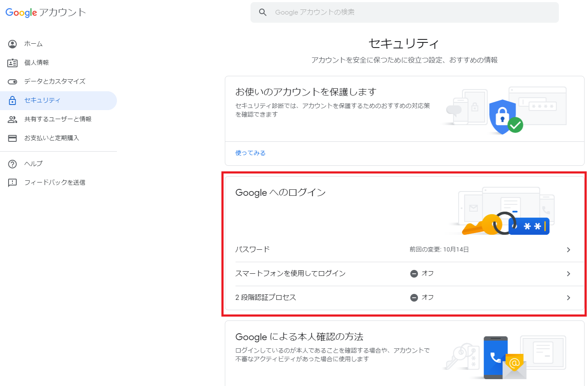Click the セキュリティ page title
The image size is (588, 386).
pyautogui.click(x=404, y=44)
